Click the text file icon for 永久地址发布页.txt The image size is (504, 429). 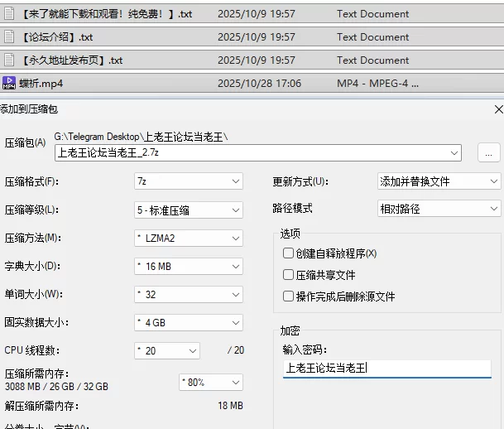(x=9, y=60)
